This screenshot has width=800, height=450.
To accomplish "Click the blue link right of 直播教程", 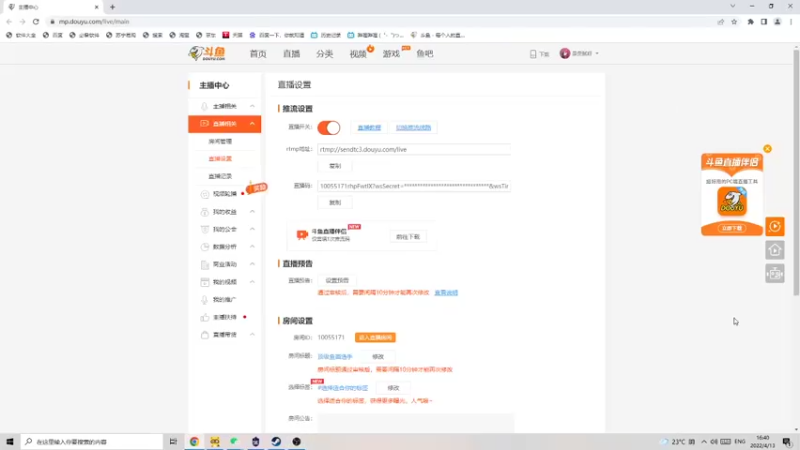I will [413, 128].
